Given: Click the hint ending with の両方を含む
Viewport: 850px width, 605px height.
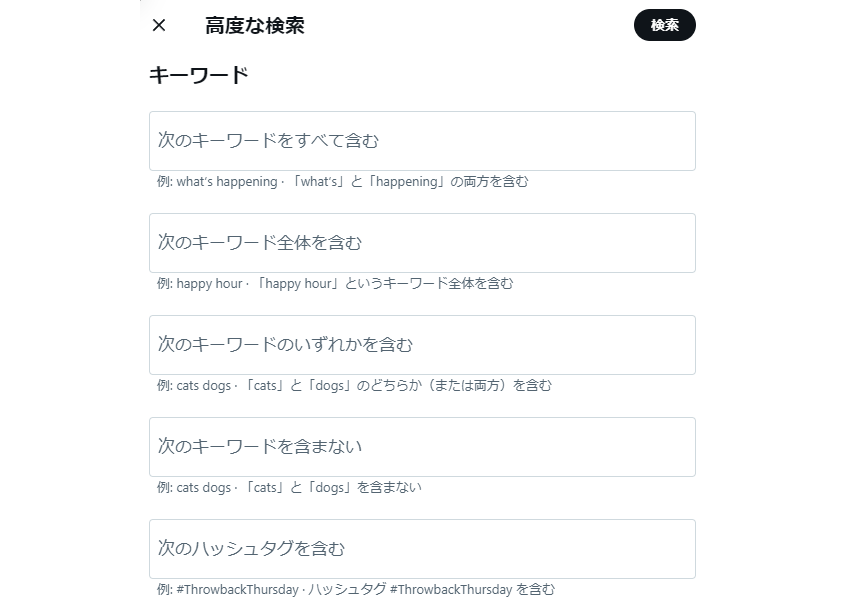Looking at the screenshot, I should point(409,182).
